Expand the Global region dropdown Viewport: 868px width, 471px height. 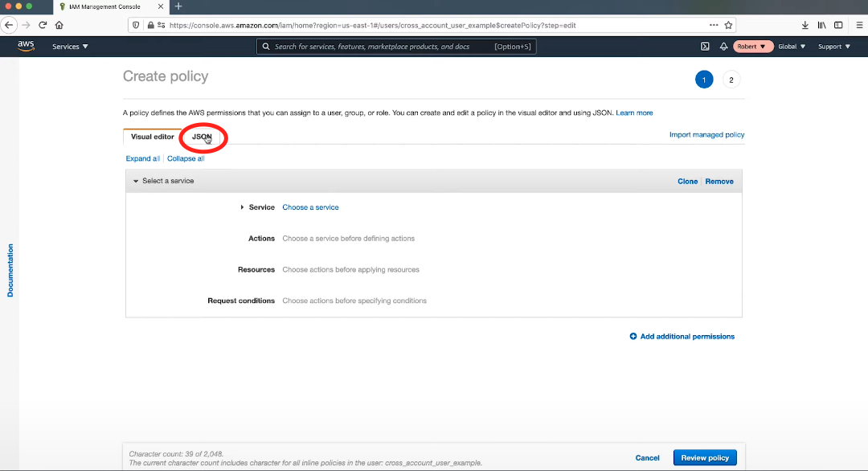click(x=792, y=47)
